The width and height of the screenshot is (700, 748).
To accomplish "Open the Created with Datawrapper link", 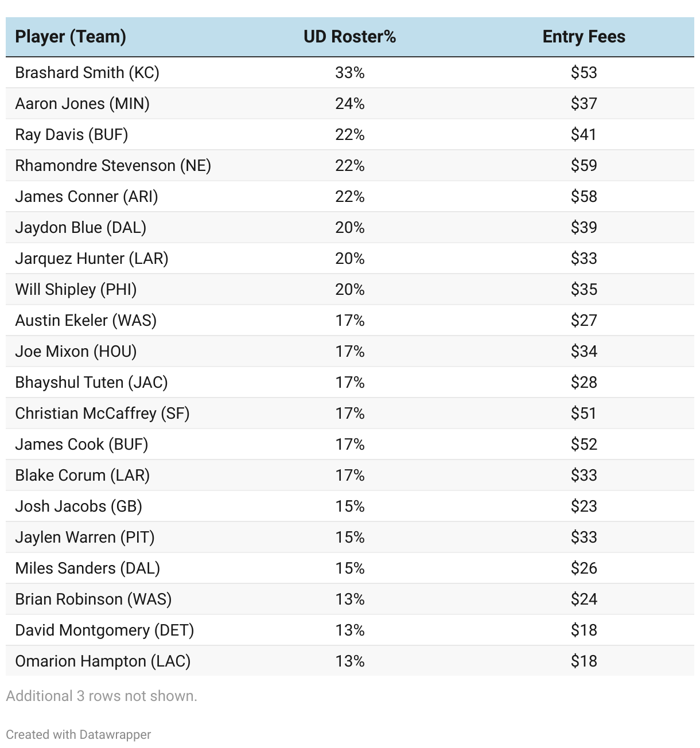I will pos(79,734).
